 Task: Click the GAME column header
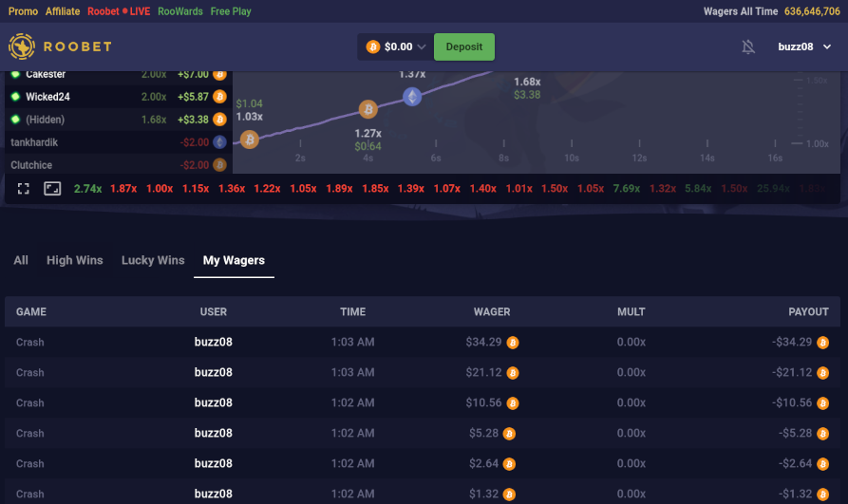pos(30,312)
